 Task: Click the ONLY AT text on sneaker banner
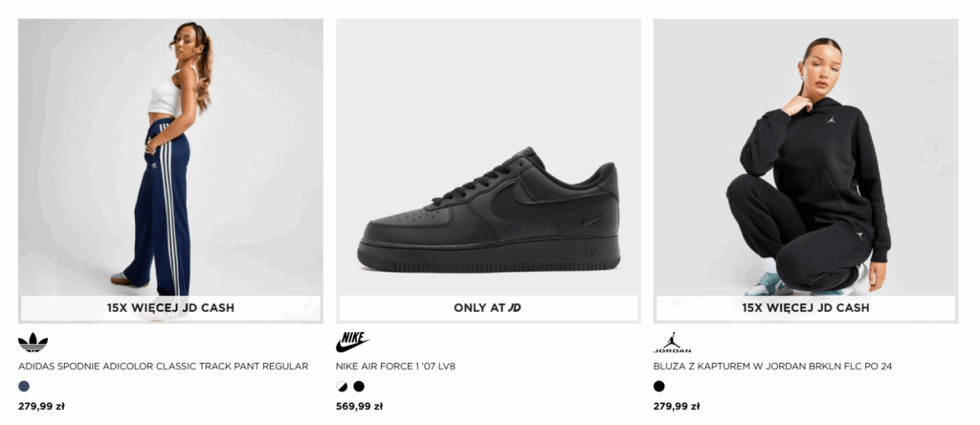click(479, 308)
